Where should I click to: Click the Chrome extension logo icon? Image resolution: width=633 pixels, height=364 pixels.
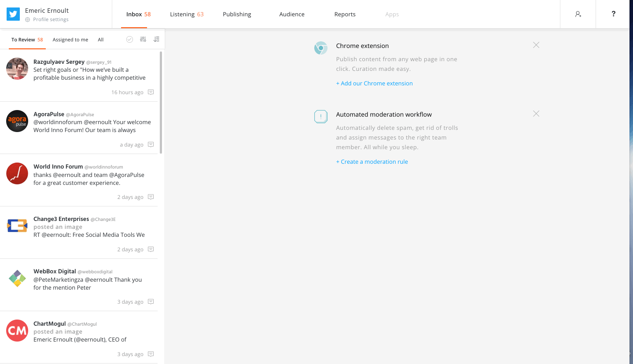coord(321,48)
